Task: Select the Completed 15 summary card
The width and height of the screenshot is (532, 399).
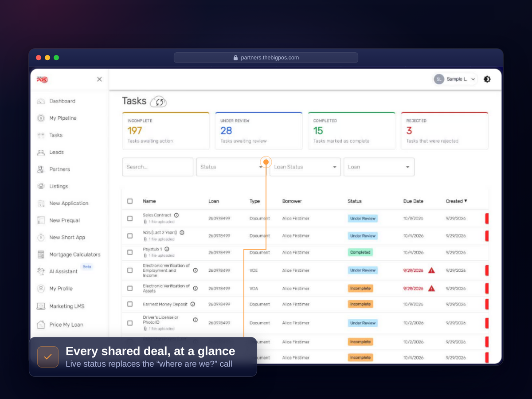Action: tap(352, 131)
